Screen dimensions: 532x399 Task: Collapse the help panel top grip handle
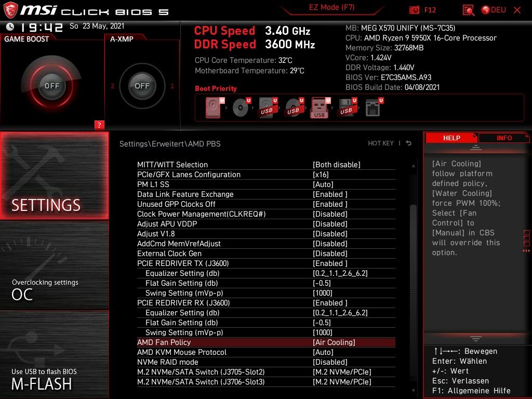click(476, 148)
